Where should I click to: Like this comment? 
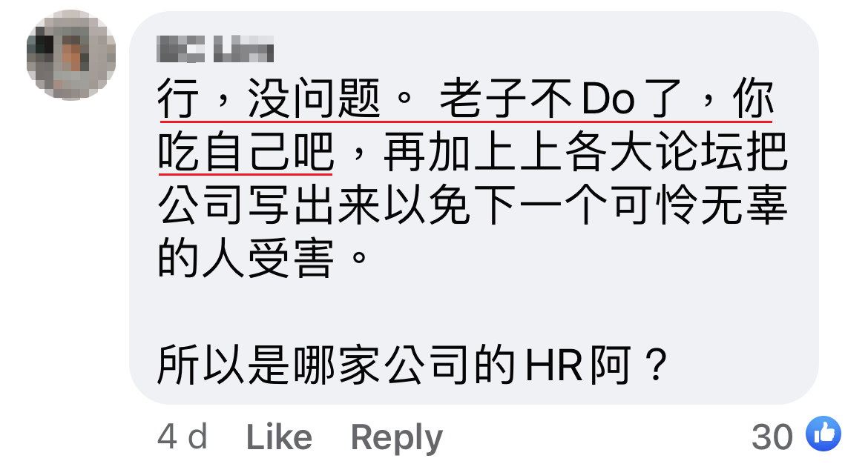click(279, 437)
